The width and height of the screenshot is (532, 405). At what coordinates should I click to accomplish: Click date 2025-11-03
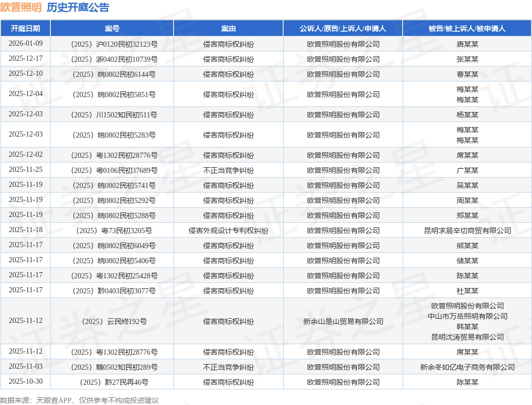26,367
